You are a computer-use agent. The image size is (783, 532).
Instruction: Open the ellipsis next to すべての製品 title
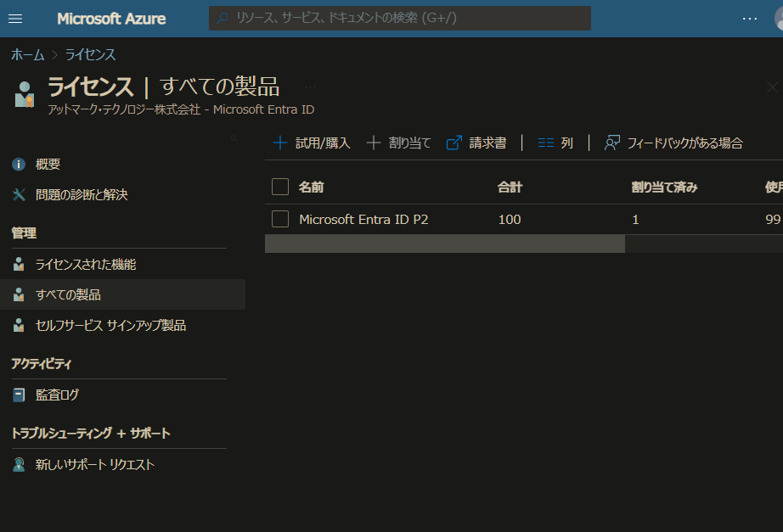pyautogui.click(x=311, y=87)
